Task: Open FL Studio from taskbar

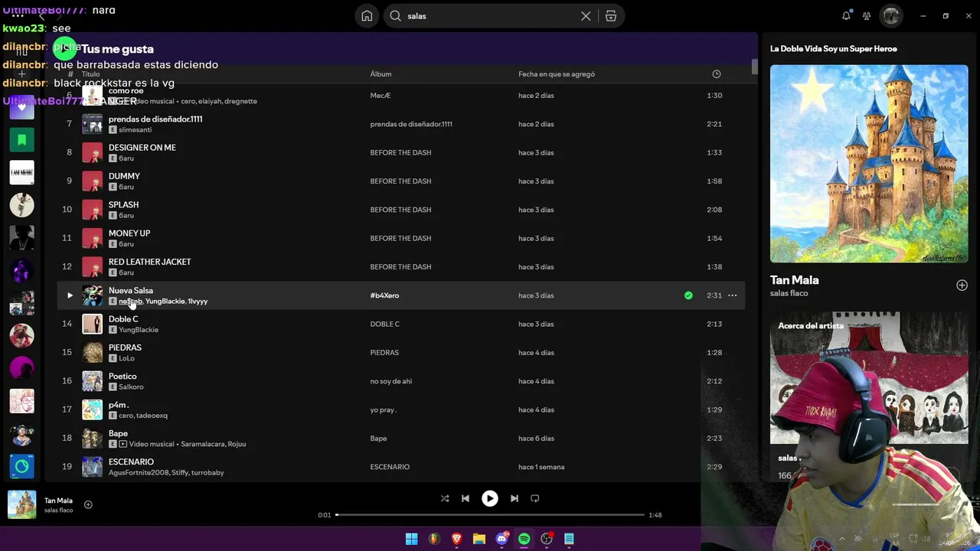Action: pyautogui.click(x=434, y=539)
